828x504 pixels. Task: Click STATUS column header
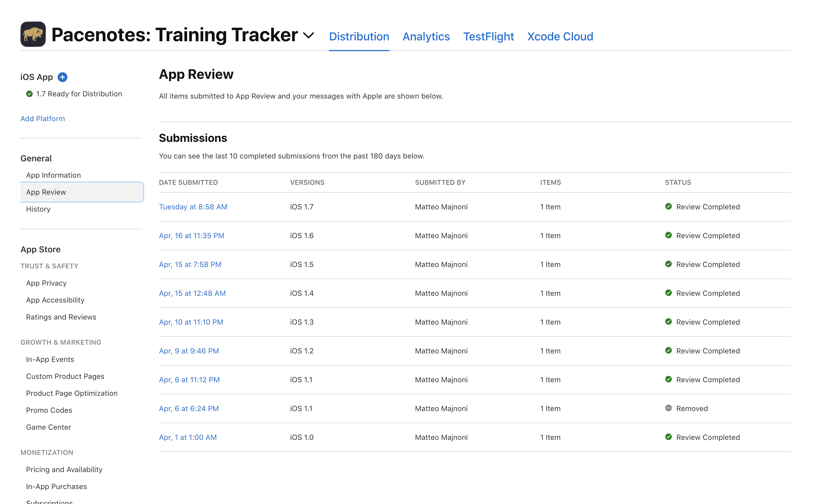(x=678, y=182)
